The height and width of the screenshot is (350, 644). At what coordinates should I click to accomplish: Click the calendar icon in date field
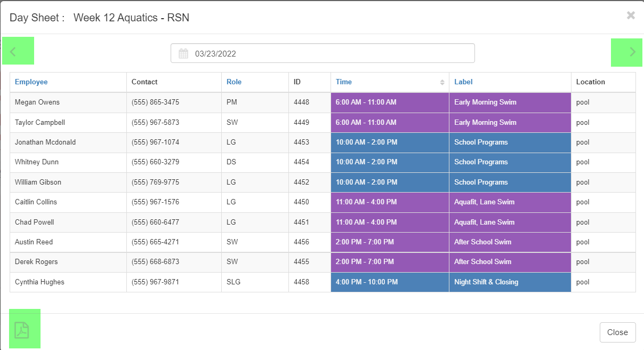(x=183, y=53)
